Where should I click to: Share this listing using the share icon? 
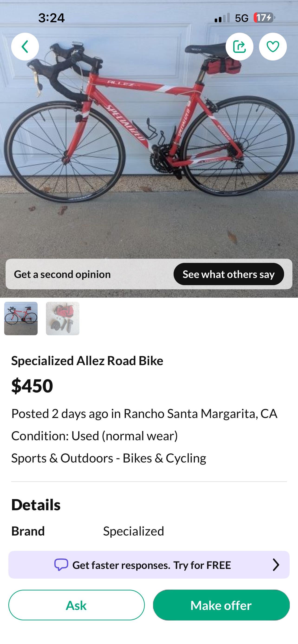[x=239, y=47]
